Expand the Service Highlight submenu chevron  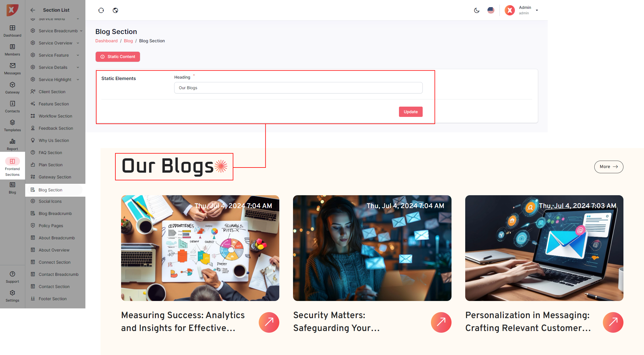pos(78,79)
